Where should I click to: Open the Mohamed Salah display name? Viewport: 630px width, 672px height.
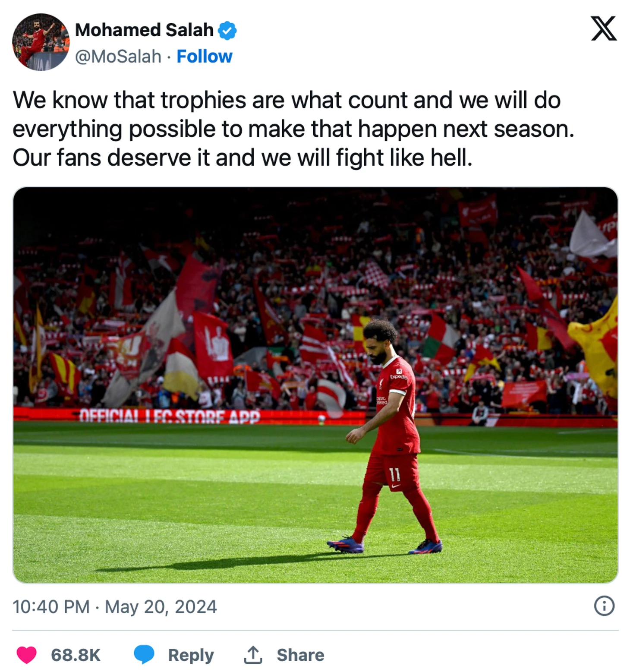tap(144, 30)
